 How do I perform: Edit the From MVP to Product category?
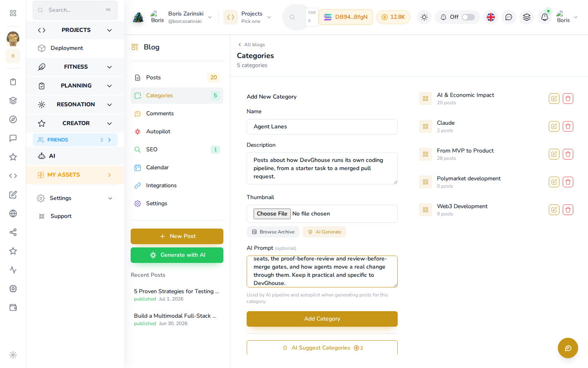(554, 154)
